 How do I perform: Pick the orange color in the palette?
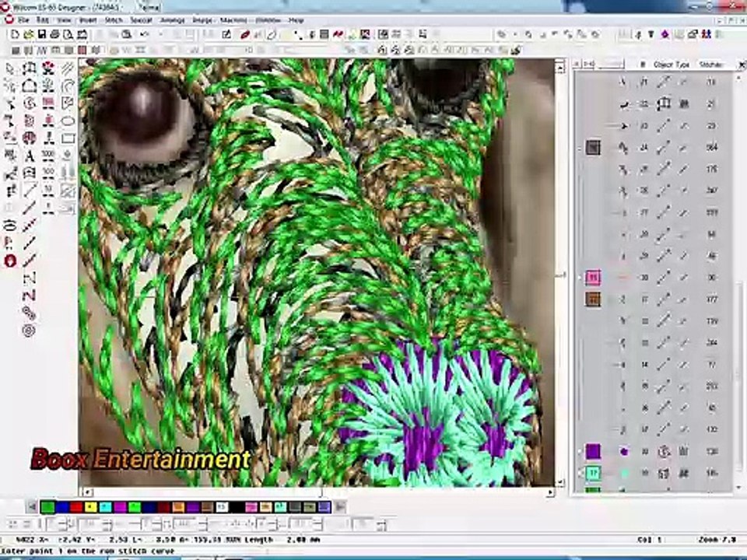pyautogui.click(x=178, y=507)
